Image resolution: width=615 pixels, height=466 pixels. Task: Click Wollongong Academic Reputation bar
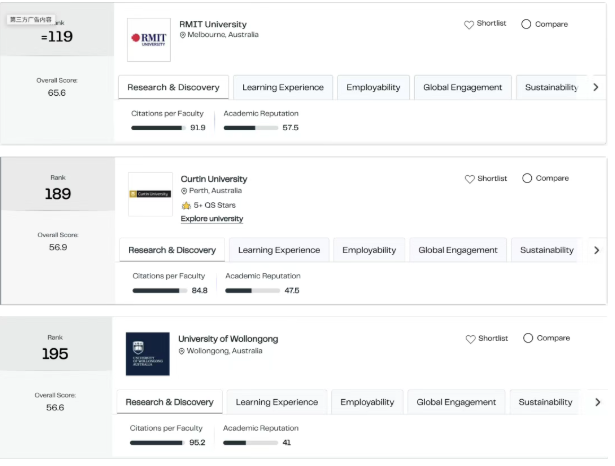point(250,443)
